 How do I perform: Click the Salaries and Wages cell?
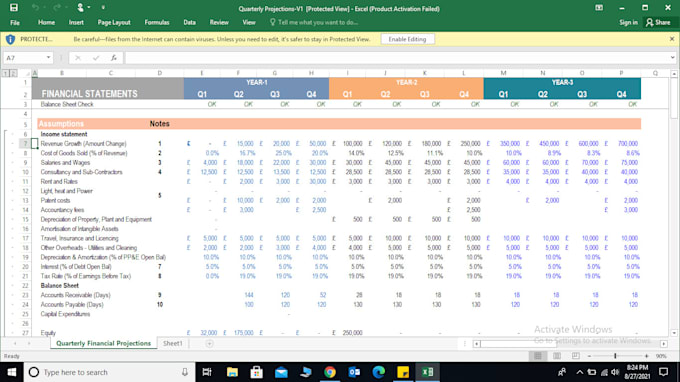(x=65, y=163)
